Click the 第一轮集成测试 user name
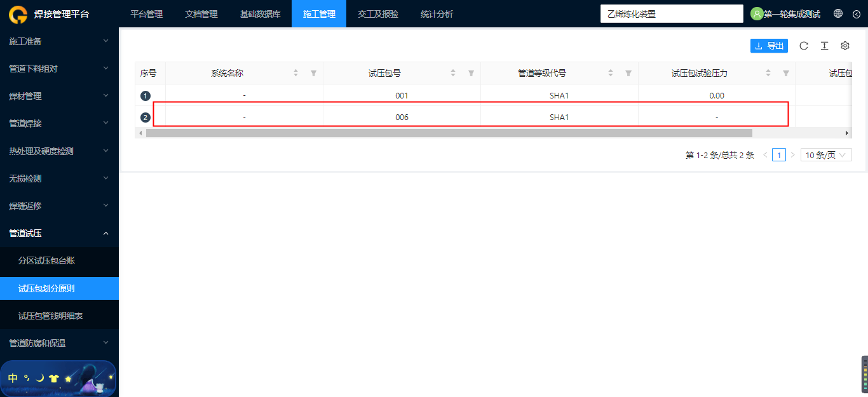This screenshot has width=868, height=397. (792, 14)
